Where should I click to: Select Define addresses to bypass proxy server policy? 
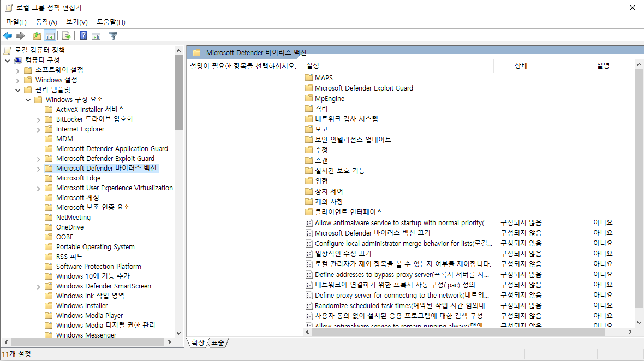402,274
